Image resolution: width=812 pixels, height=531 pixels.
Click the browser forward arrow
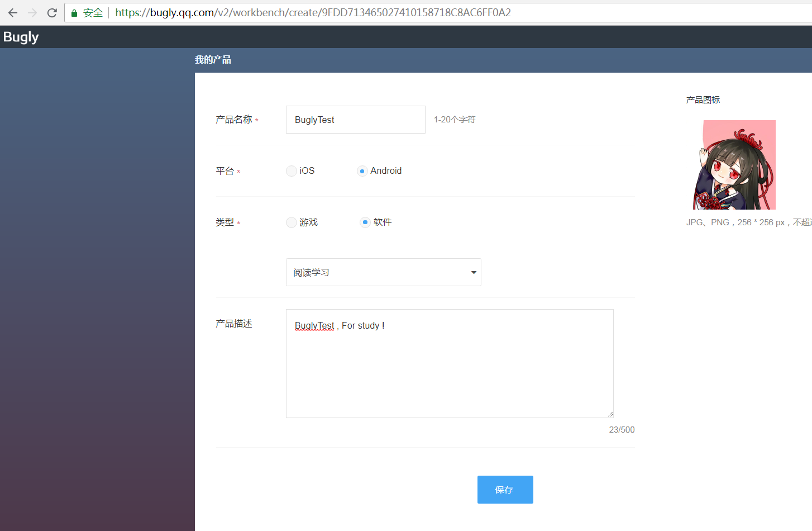pos(32,12)
